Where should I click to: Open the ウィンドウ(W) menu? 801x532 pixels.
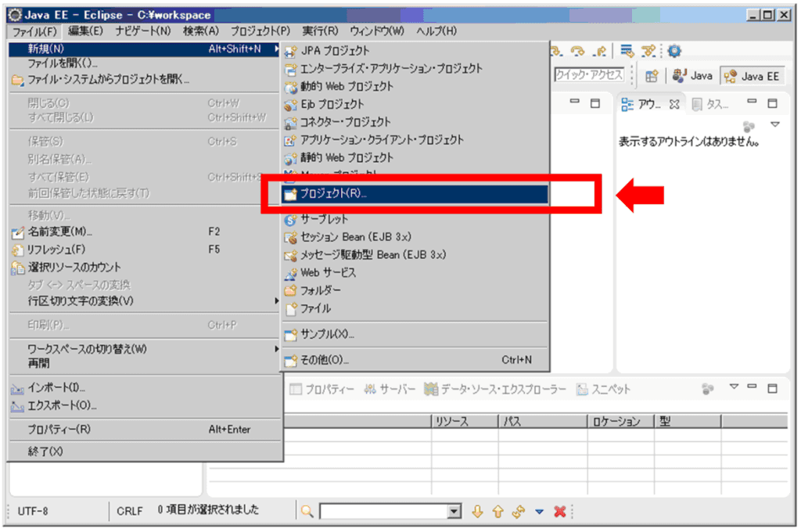pos(377,31)
